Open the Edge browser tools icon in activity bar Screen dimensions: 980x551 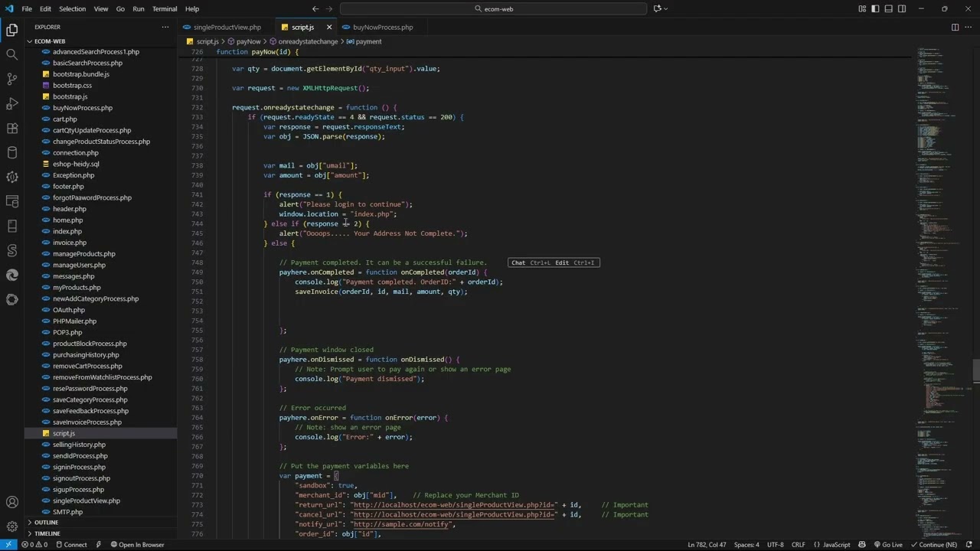click(11, 275)
